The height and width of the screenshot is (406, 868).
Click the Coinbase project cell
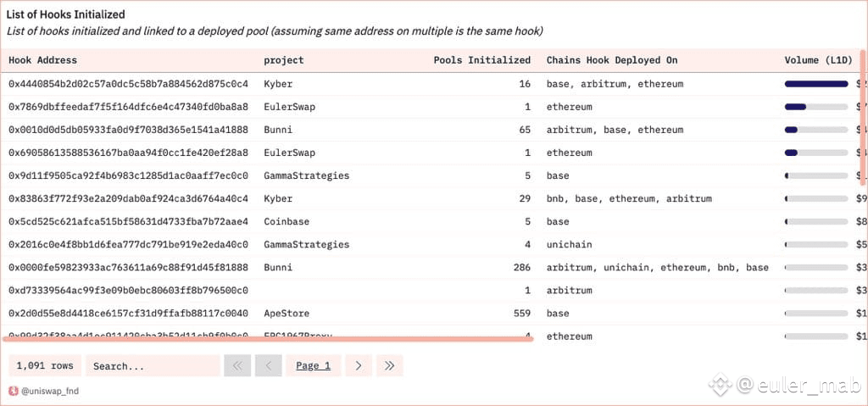point(287,221)
